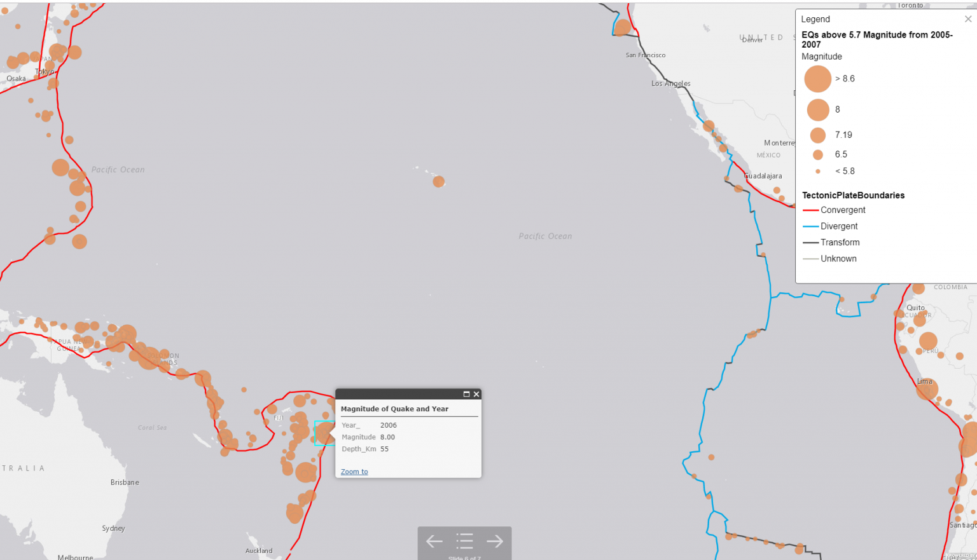Close the Magnitude of Quake and Year popup

(x=476, y=394)
